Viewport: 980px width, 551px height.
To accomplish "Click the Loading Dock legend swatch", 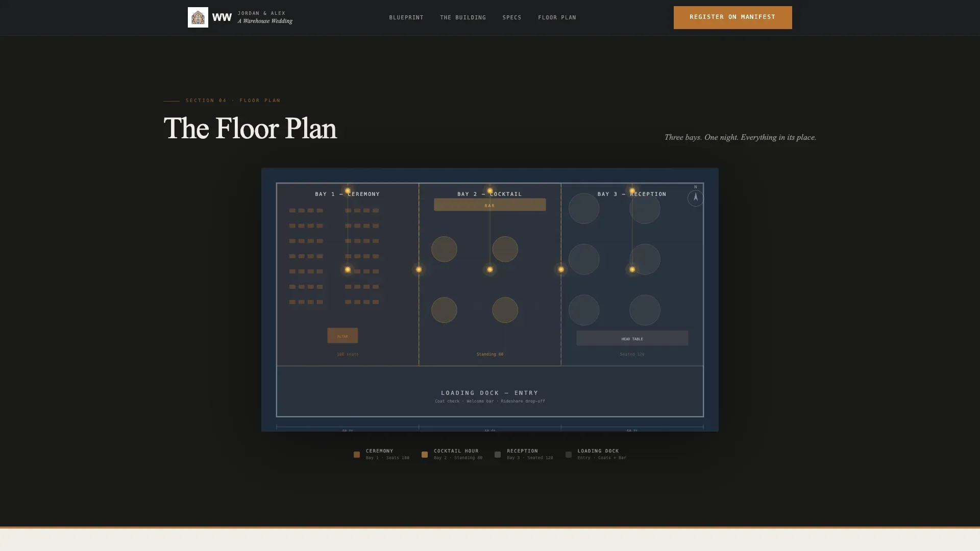I will pyautogui.click(x=569, y=454).
